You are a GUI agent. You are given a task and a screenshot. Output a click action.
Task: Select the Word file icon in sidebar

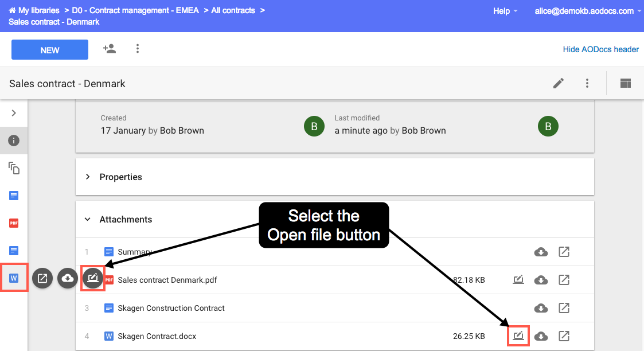point(14,278)
